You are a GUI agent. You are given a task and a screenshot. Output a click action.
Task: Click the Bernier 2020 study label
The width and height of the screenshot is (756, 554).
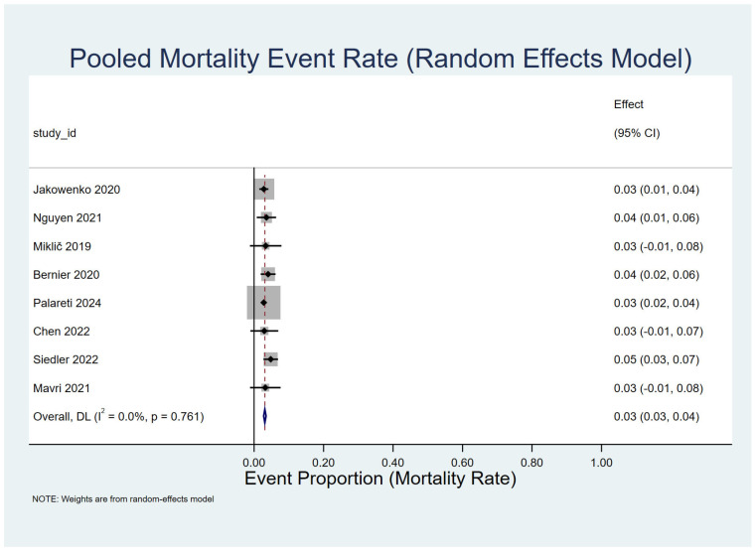click(x=66, y=275)
